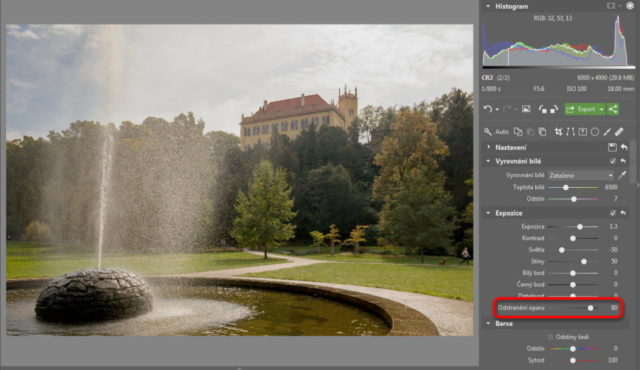The height and width of the screenshot is (370, 640).
Task: Click the Expozice value 1,3
Action: point(613,226)
